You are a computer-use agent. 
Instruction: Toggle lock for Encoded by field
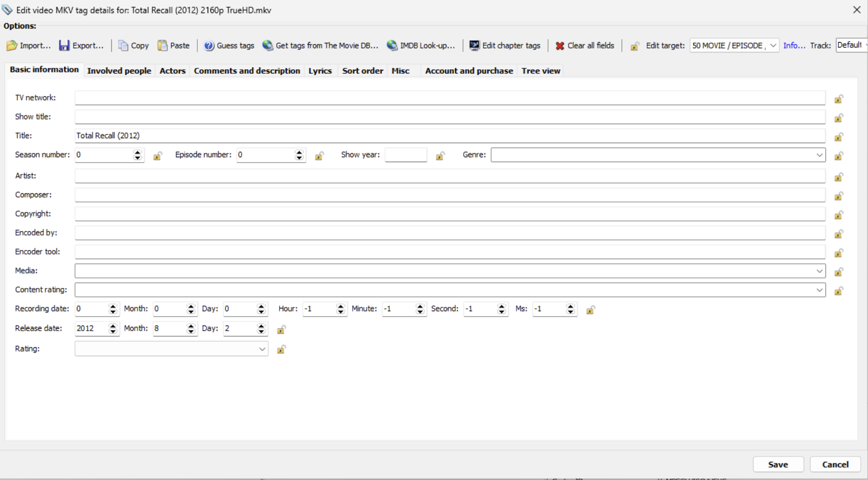coord(839,234)
